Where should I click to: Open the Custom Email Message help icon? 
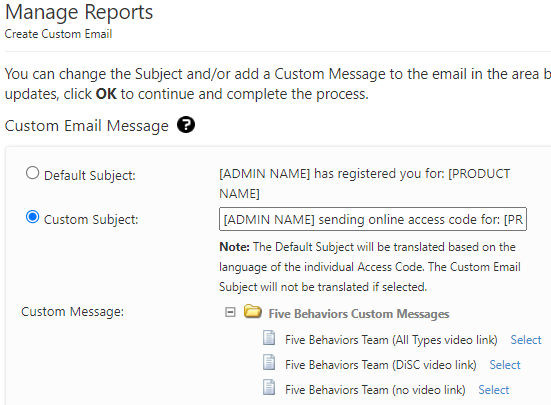(186, 125)
